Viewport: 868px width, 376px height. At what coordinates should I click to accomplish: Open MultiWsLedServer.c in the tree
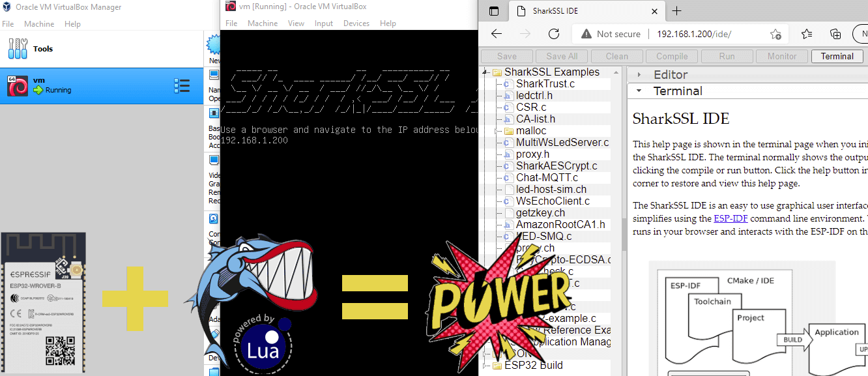pos(562,143)
